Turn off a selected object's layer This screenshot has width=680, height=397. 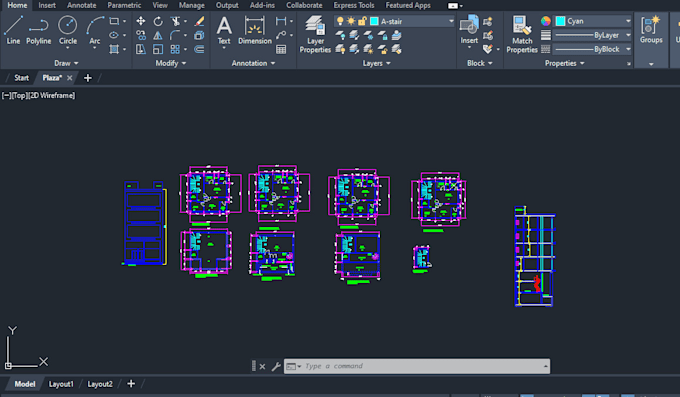click(340, 35)
